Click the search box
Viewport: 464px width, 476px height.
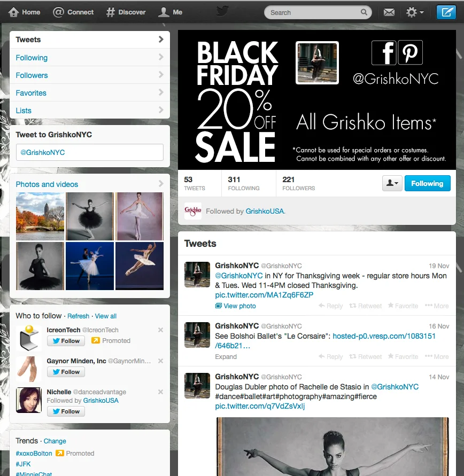318,12
